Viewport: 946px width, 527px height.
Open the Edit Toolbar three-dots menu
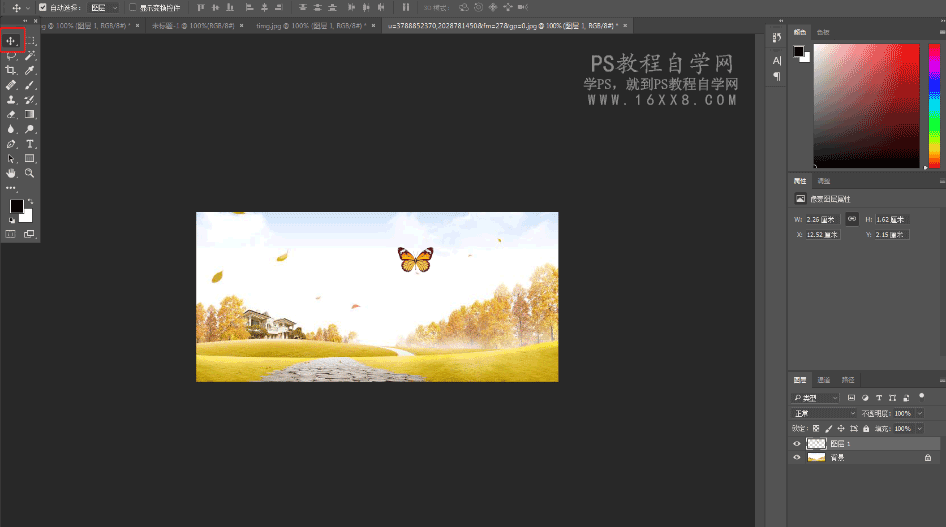11,188
